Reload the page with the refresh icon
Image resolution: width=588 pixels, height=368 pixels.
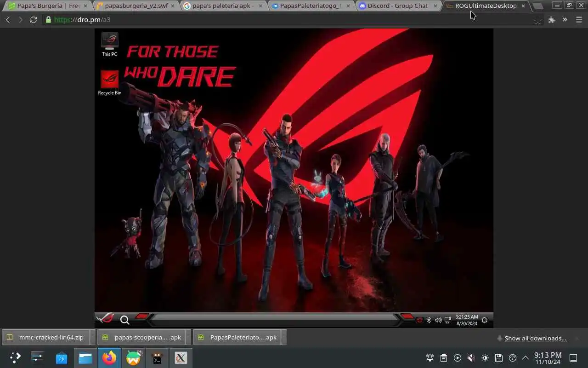(x=34, y=20)
